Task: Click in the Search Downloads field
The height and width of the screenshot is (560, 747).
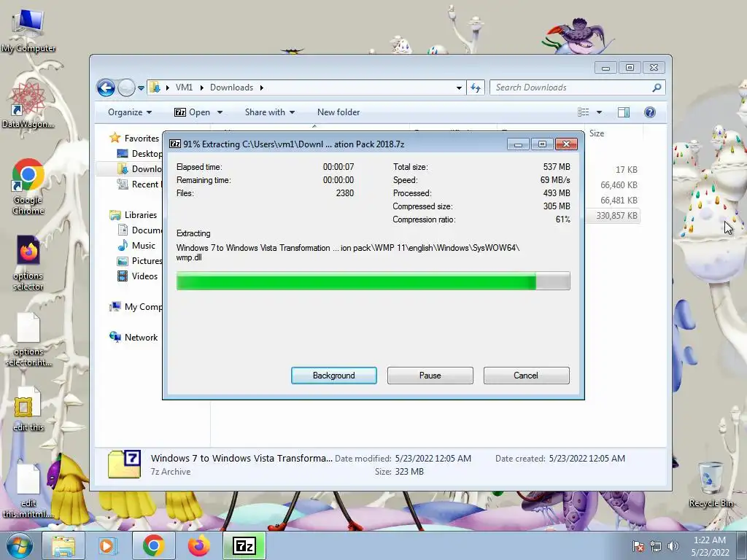Action: coord(570,87)
